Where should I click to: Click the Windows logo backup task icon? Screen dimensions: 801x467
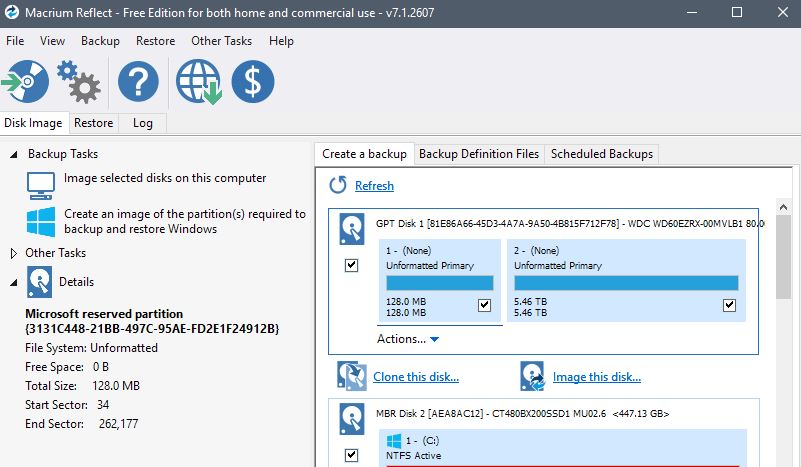coord(41,222)
